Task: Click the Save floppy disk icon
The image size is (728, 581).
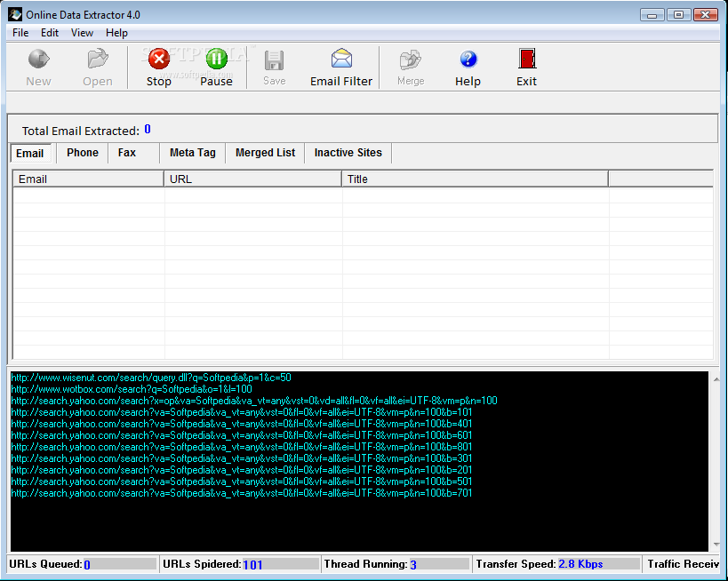Action: (x=274, y=60)
